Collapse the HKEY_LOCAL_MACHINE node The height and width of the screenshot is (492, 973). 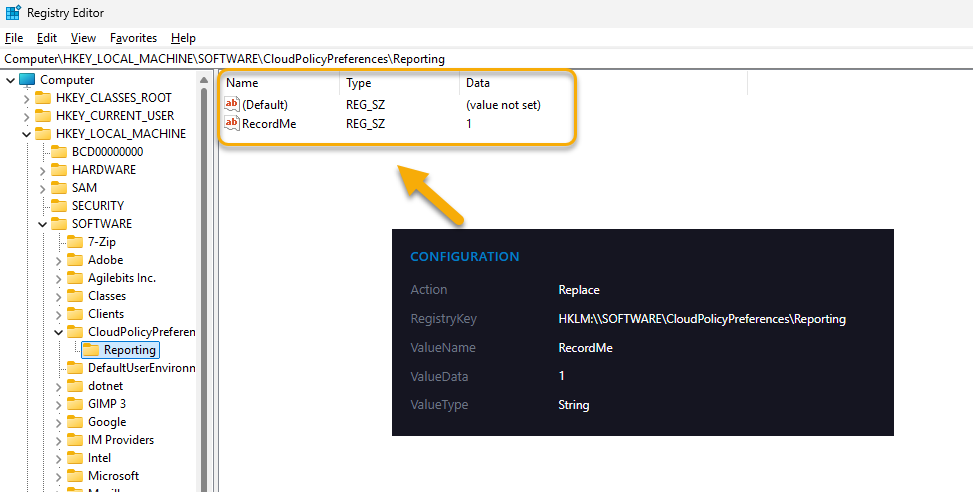26,134
